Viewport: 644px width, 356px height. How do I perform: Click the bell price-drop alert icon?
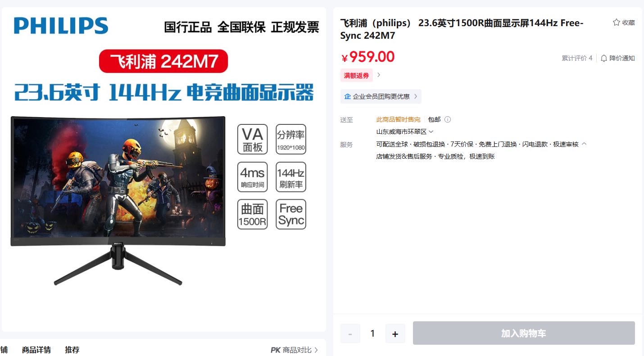tap(604, 58)
